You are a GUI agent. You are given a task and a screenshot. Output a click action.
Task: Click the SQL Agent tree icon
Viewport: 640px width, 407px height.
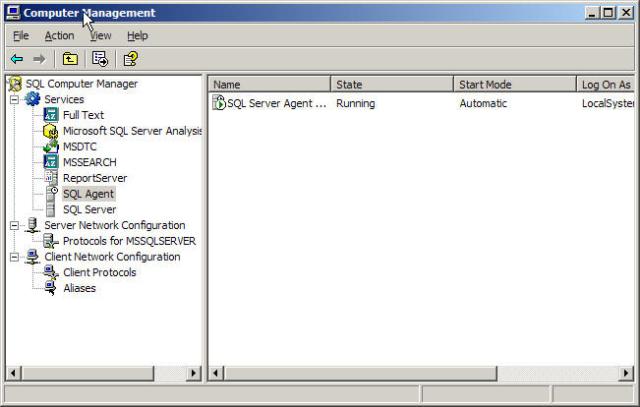coord(51,194)
